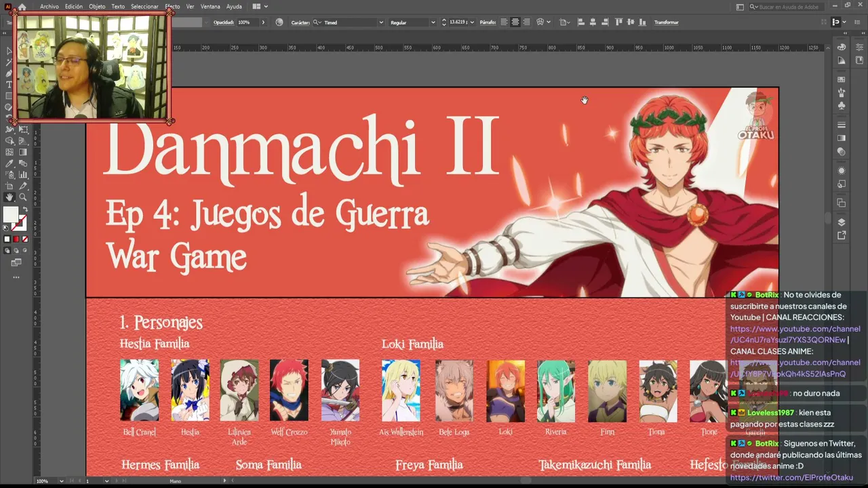This screenshot has height=488, width=868.
Task: Open the Transparency panel
Action: 842,152
